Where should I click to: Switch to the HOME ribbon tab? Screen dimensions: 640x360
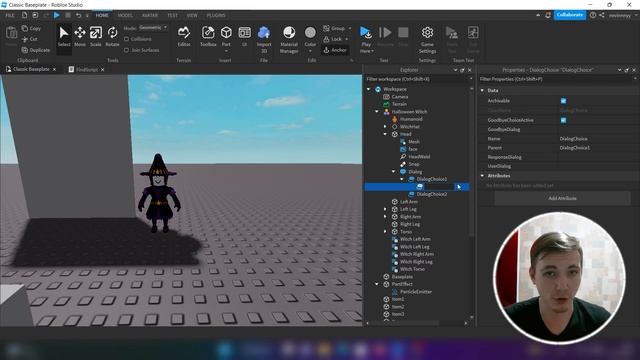point(102,15)
